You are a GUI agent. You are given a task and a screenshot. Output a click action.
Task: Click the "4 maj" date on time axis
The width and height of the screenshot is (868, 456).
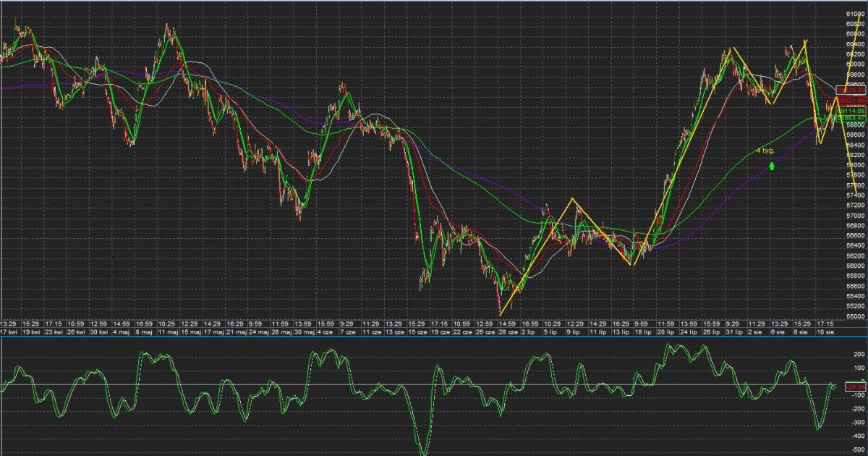(122, 332)
